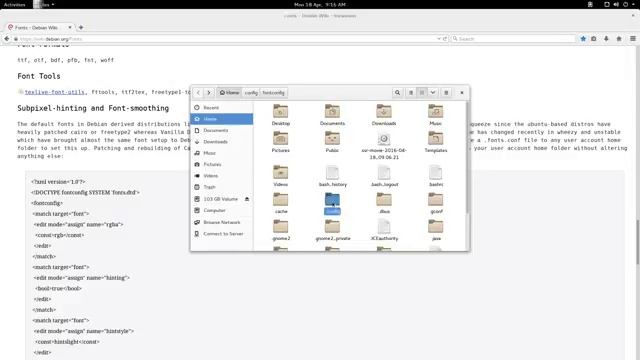Open Pictures in the sidebar
640x360 pixels.
point(222,164)
